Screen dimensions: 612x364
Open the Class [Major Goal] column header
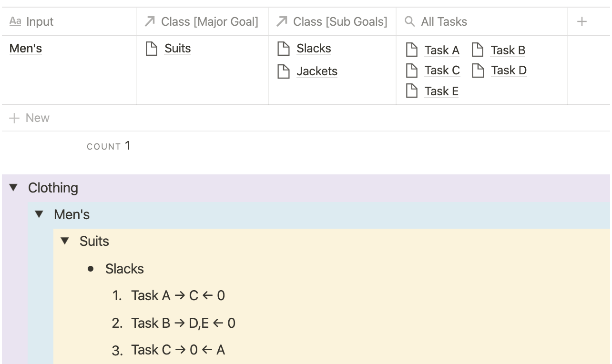tap(203, 21)
